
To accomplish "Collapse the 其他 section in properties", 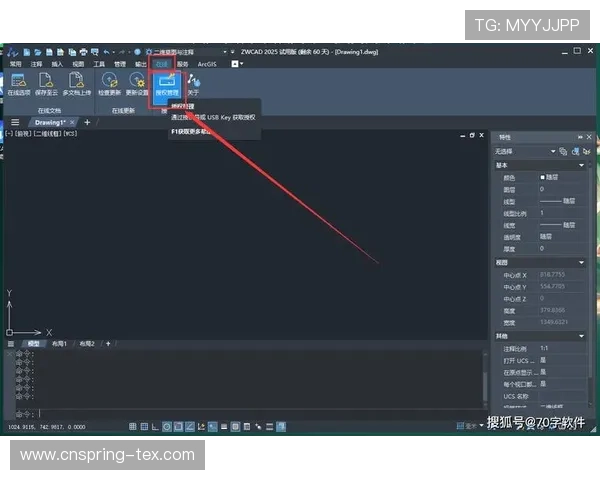I will pyautogui.click(x=581, y=336).
